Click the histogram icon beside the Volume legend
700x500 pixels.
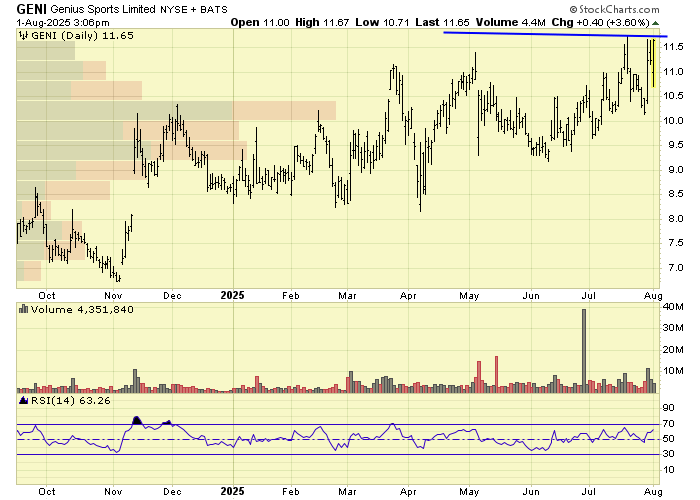[24, 309]
